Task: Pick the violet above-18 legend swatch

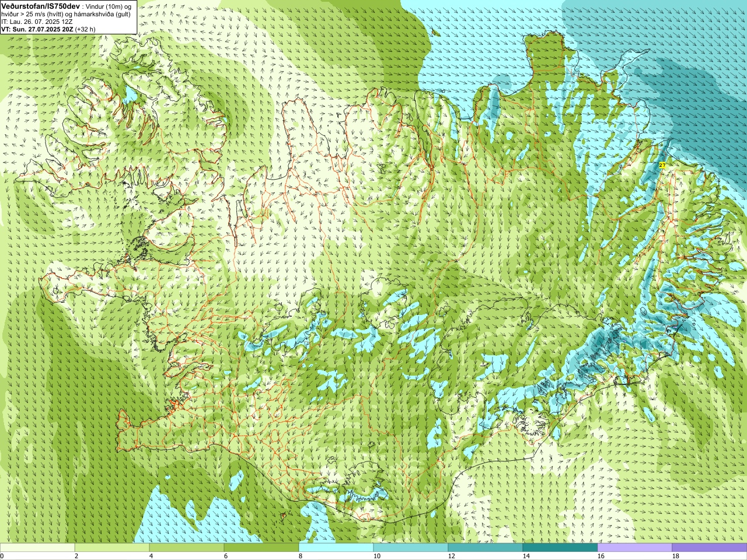Action: click(710, 548)
